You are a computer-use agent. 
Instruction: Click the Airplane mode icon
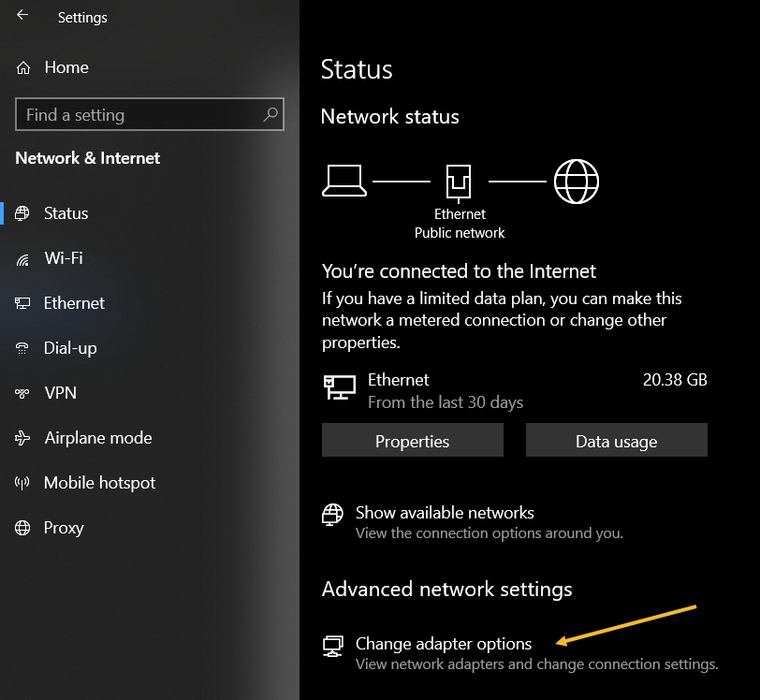pos(23,438)
